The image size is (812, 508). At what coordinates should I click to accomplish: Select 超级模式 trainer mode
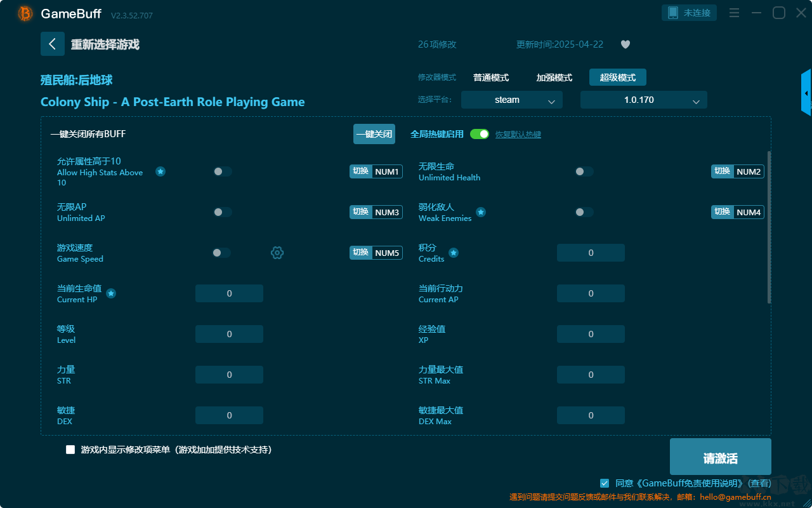click(x=618, y=77)
